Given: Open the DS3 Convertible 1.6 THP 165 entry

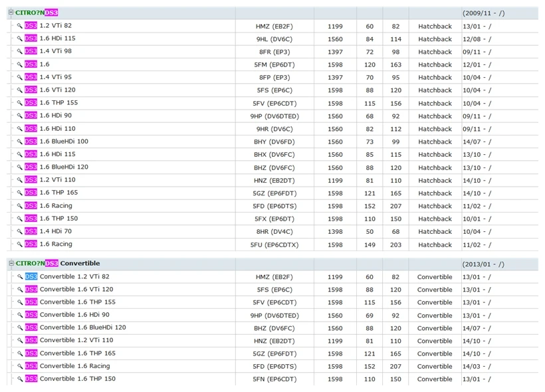Looking at the screenshot, I should click(x=70, y=353).
